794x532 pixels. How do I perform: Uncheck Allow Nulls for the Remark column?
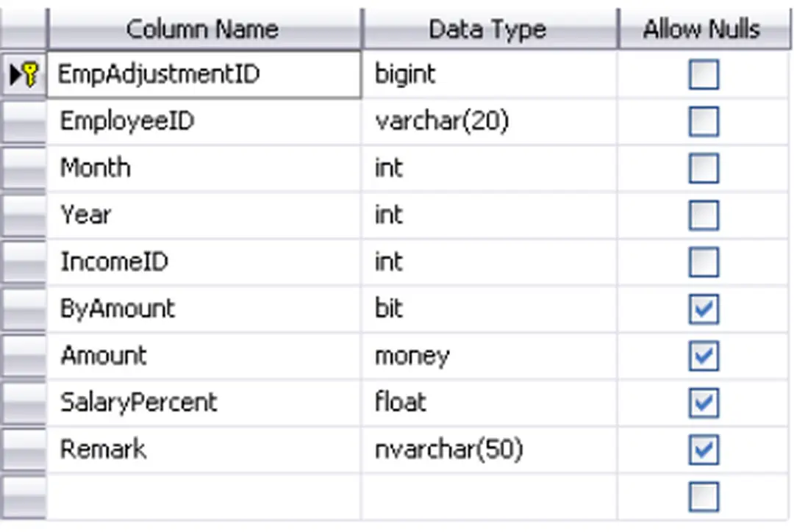tap(704, 450)
